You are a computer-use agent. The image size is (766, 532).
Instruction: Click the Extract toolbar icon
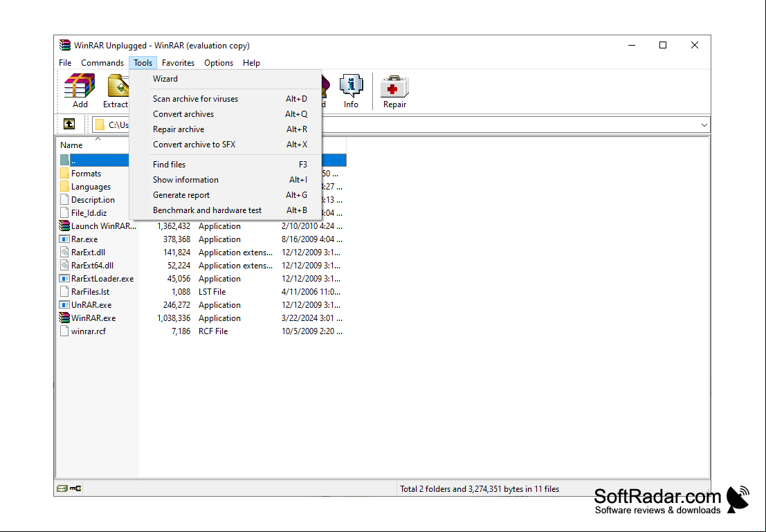(116, 91)
